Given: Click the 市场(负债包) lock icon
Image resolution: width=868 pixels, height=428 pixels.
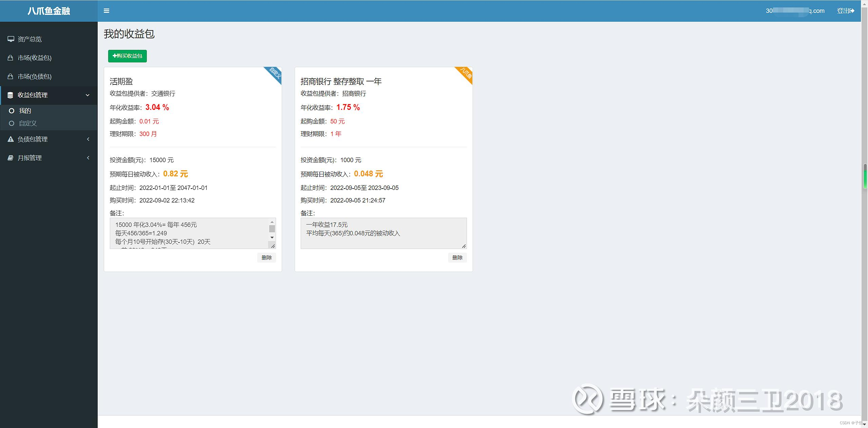Looking at the screenshot, I should click(11, 76).
